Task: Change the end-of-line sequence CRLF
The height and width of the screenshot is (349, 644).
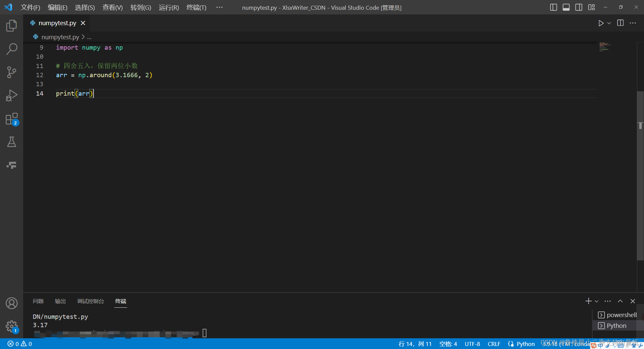Action: point(494,344)
